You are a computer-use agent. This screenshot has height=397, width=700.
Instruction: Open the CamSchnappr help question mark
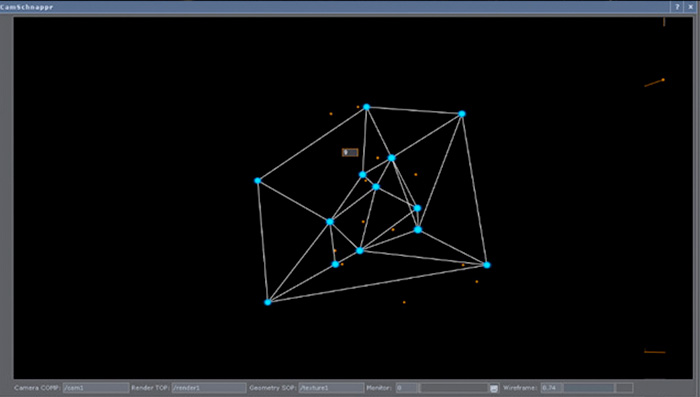coord(677,7)
